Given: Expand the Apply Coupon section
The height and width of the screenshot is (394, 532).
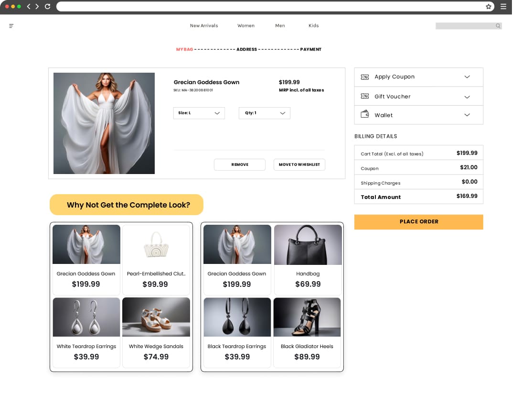Looking at the screenshot, I should (467, 77).
